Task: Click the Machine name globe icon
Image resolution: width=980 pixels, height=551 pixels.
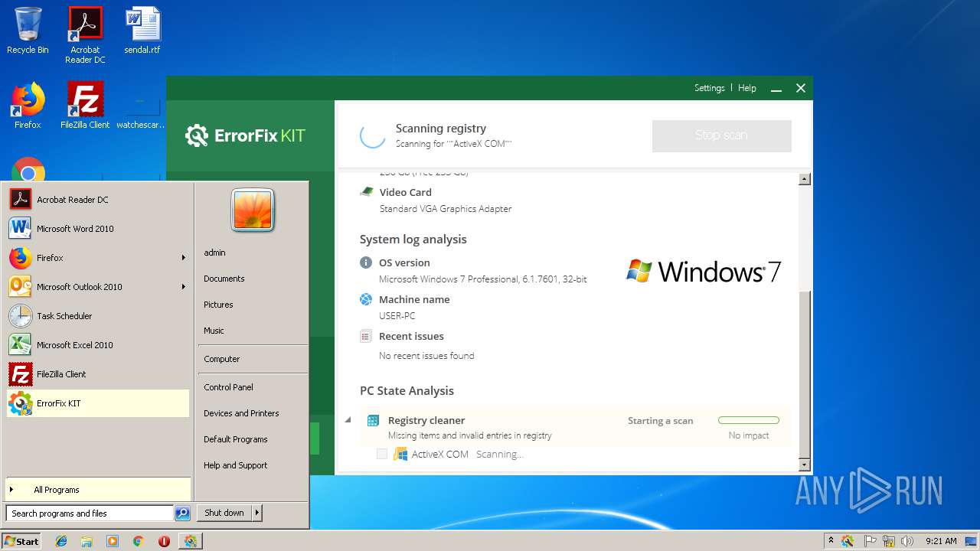Action: (x=366, y=299)
